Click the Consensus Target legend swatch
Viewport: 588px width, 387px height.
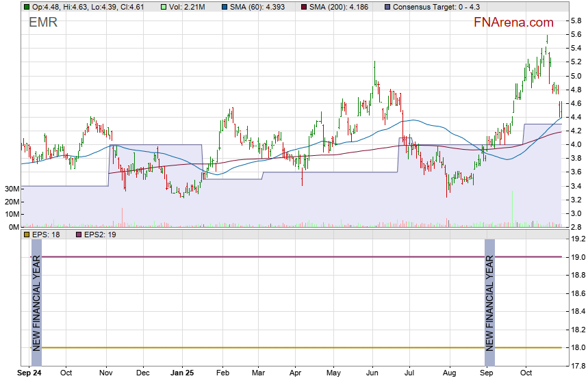[387, 7]
